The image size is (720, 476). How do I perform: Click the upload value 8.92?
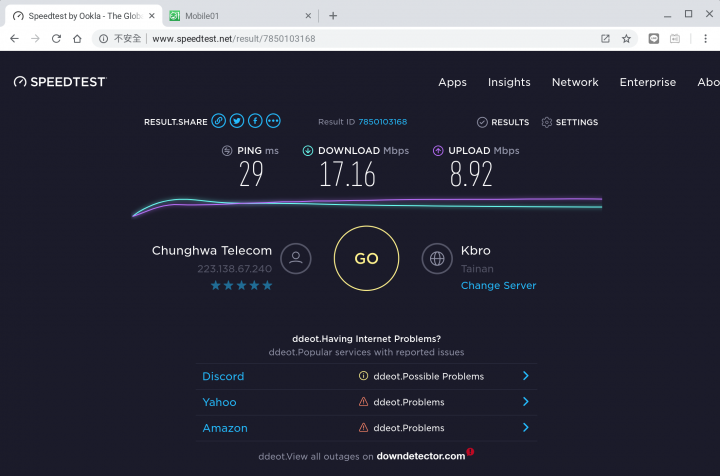click(471, 174)
